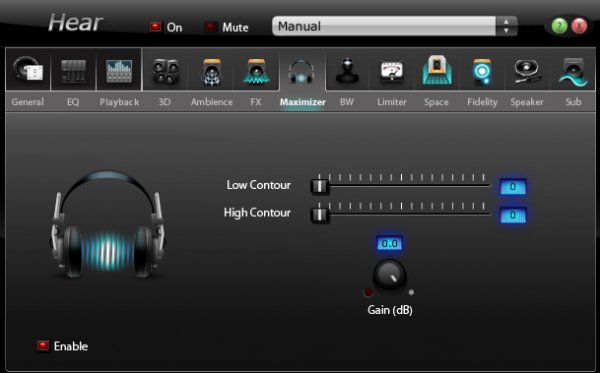The image size is (600, 373).
Task: Switch to the Fidelity tab label
Action: (482, 102)
